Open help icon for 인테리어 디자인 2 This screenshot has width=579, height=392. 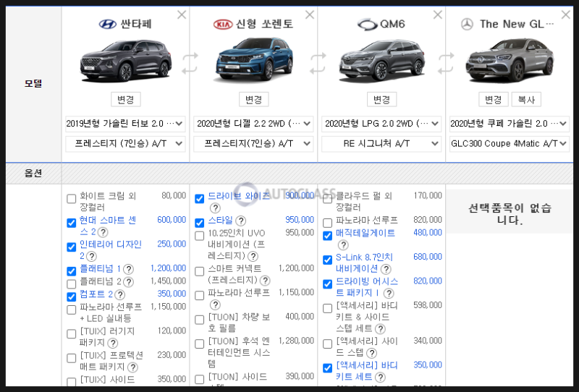tap(91, 256)
